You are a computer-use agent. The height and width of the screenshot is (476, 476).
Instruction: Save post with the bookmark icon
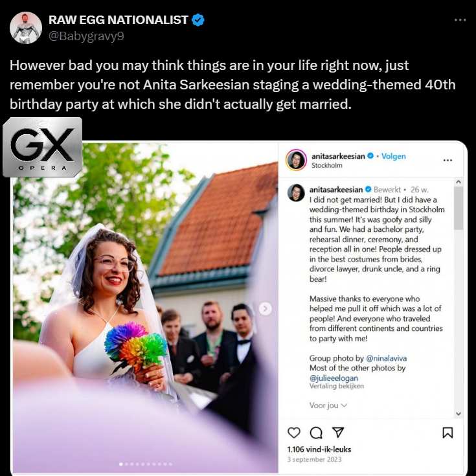[448, 433]
